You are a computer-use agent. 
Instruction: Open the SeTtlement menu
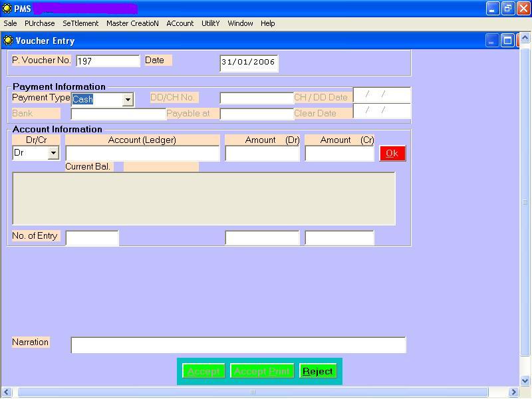(80, 23)
